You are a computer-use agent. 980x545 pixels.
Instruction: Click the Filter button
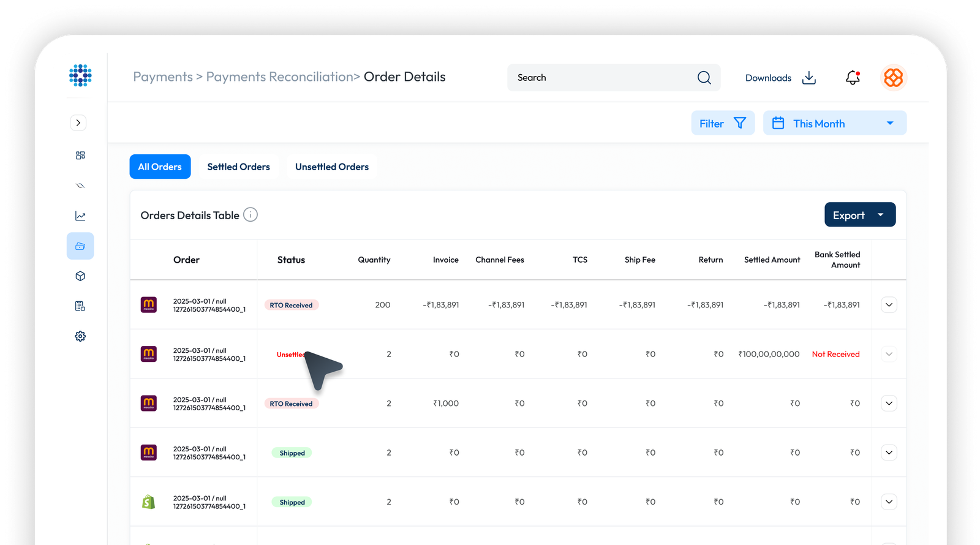723,123
